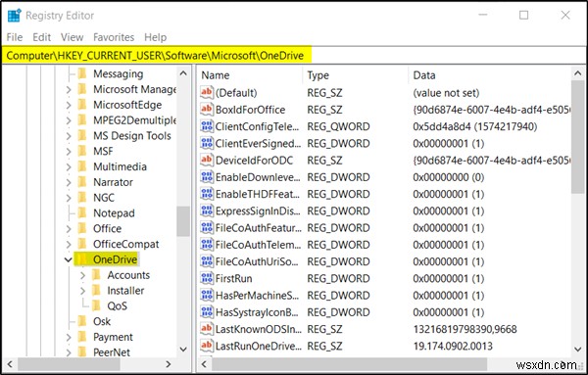The width and height of the screenshot is (588, 375).
Task: Click the FileCoAuthFeatur... DWORD icon
Action: click(x=207, y=227)
